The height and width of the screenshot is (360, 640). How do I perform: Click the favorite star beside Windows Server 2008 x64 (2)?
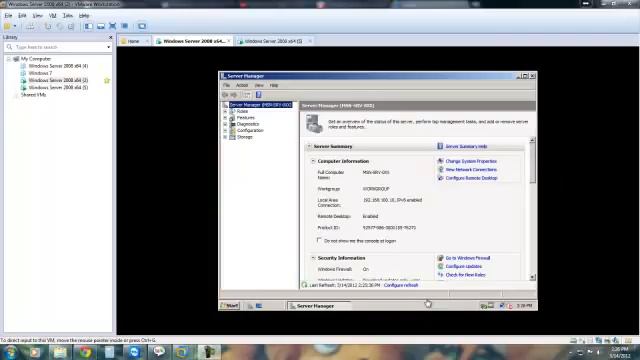tap(107, 80)
